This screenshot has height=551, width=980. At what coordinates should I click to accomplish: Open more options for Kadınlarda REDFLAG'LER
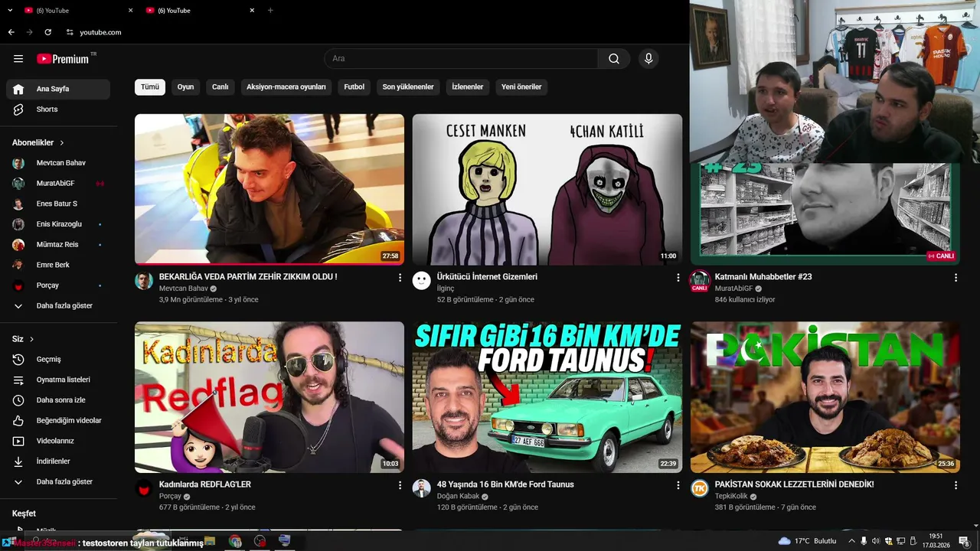pos(400,485)
